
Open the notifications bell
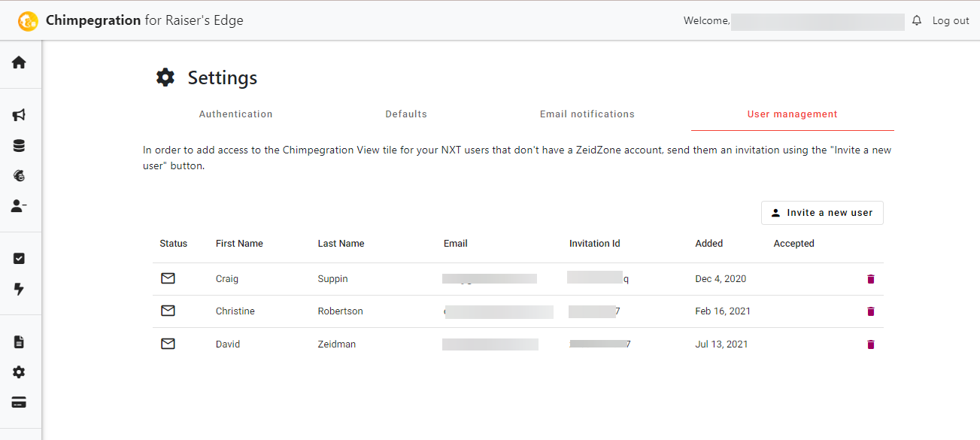pyautogui.click(x=916, y=21)
